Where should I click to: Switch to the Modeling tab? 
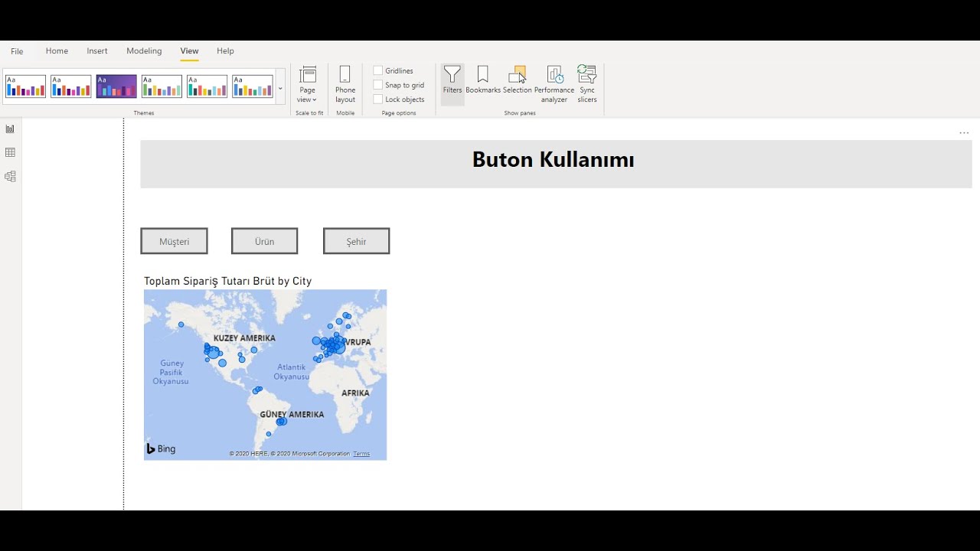pyautogui.click(x=144, y=51)
